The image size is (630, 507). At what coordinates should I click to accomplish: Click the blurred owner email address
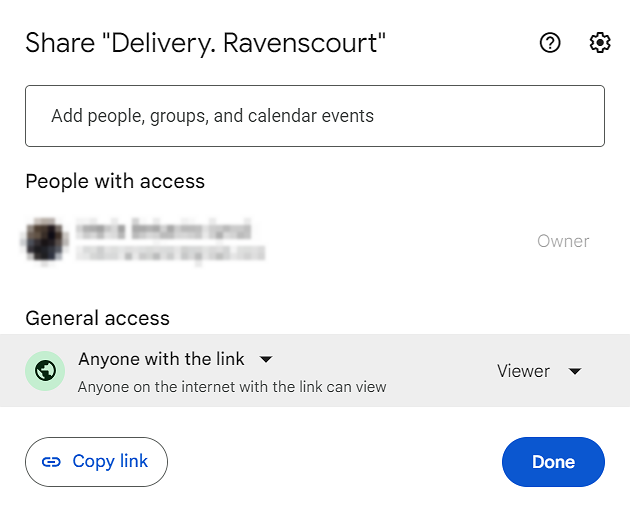pos(163,251)
